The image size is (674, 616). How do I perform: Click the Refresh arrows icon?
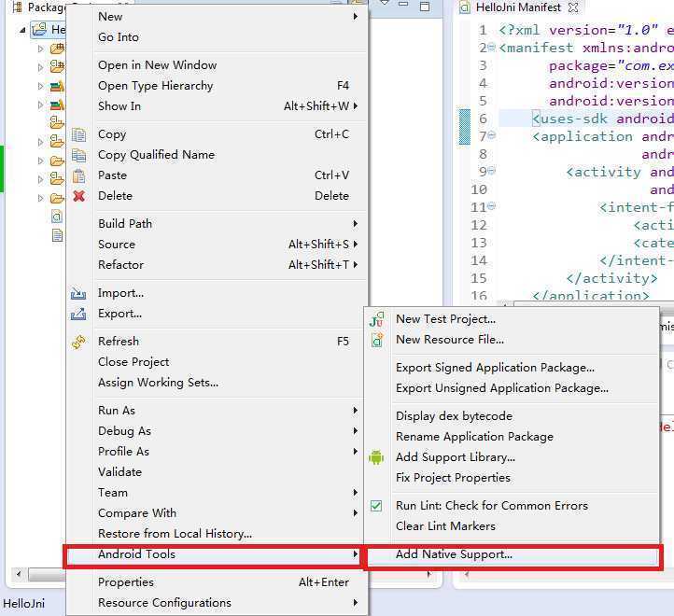coord(78,342)
